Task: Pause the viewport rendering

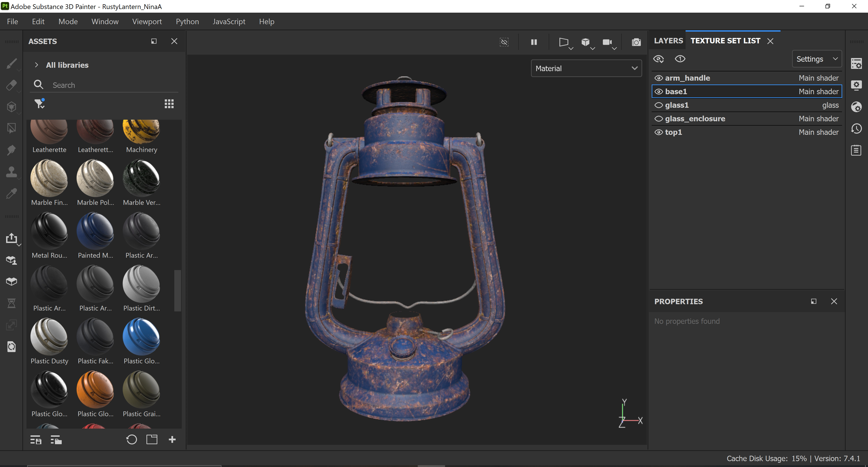Action: (x=534, y=42)
